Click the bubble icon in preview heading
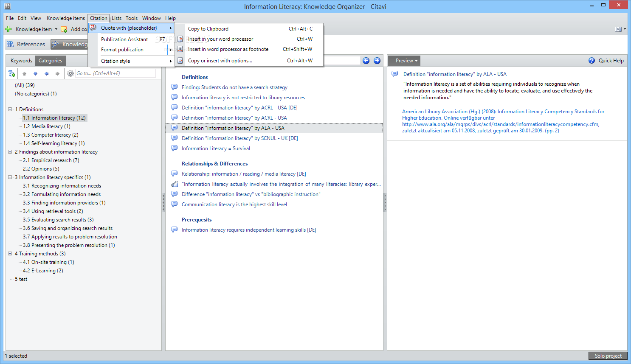This screenshot has height=364, width=631. tap(395, 74)
